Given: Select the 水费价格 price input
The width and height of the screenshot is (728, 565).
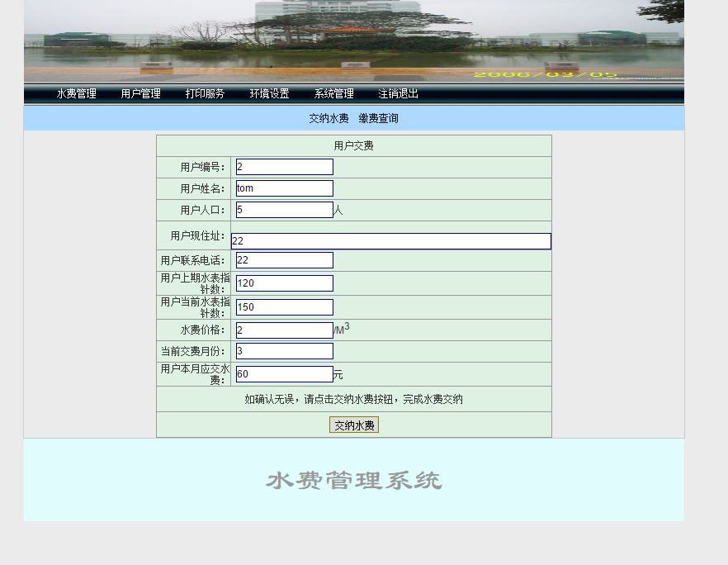Looking at the screenshot, I should pyautogui.click(x=283, y=329).
